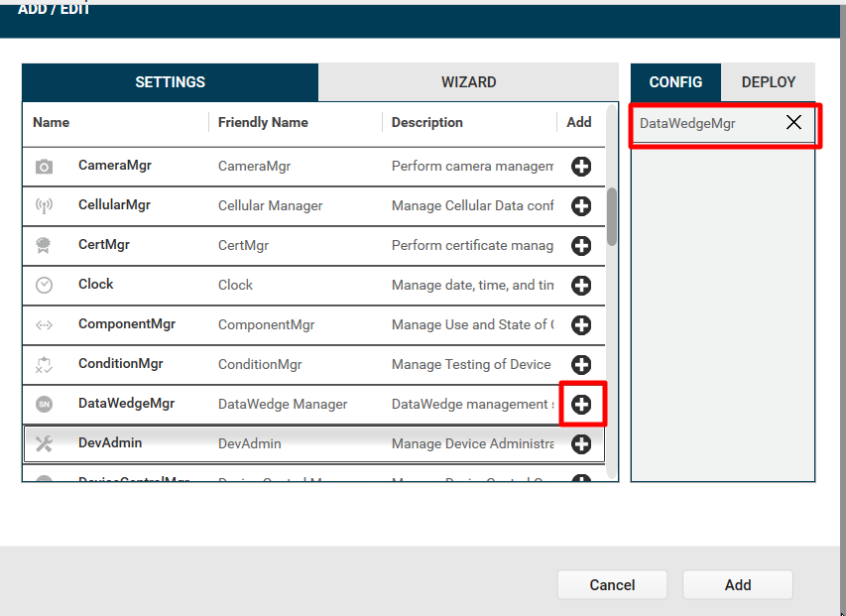Select the CellularMgr name cell
This screenshot has height=616, width=846.
coord(114,205)
